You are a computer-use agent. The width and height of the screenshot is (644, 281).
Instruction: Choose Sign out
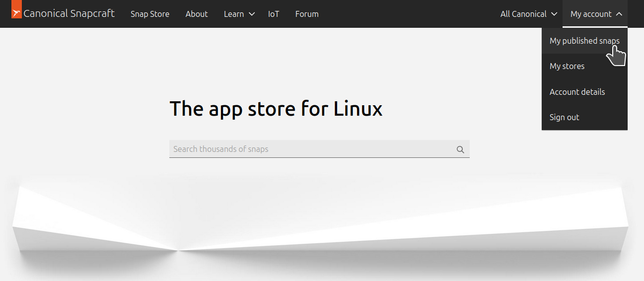coord(584,117)
